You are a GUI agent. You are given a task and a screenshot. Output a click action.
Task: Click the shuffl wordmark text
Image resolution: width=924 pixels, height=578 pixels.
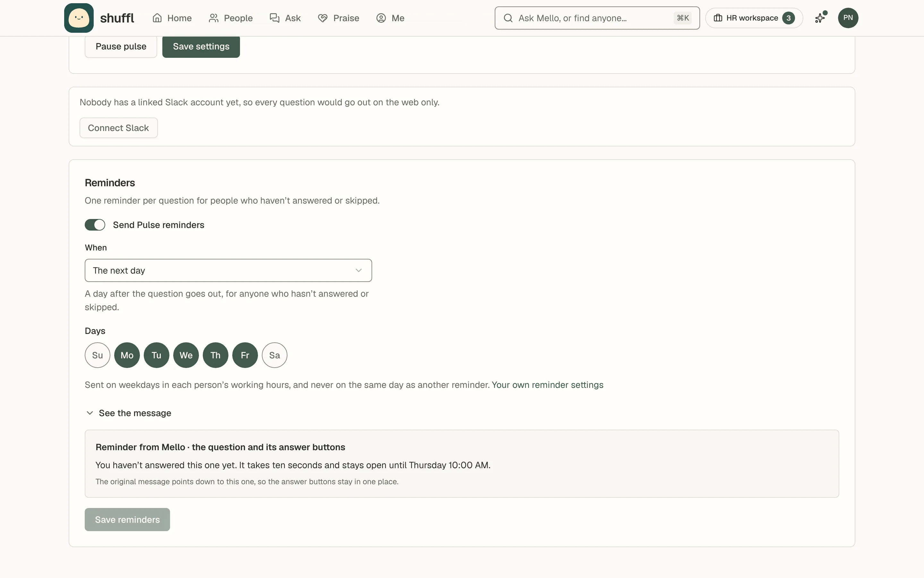(117, 18)
